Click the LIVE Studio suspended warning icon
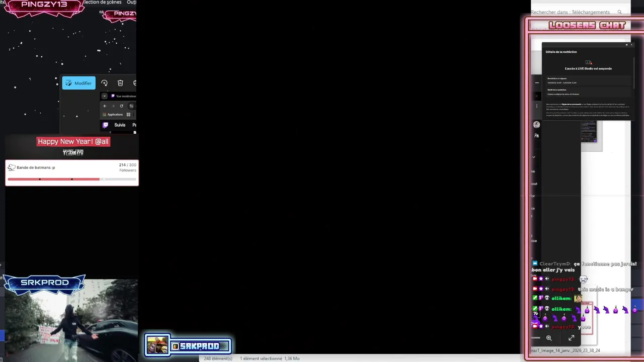This screenshot has height=362, width=644. point(588,62)
